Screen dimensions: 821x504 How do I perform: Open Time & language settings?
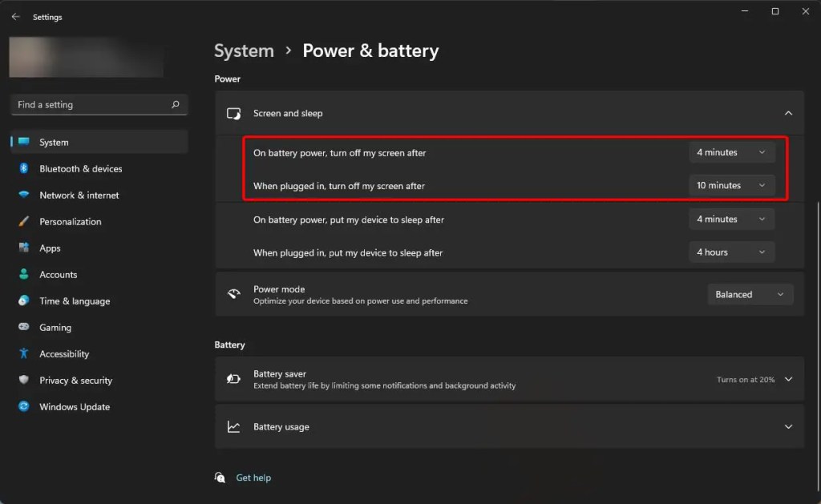pos(99,301)
